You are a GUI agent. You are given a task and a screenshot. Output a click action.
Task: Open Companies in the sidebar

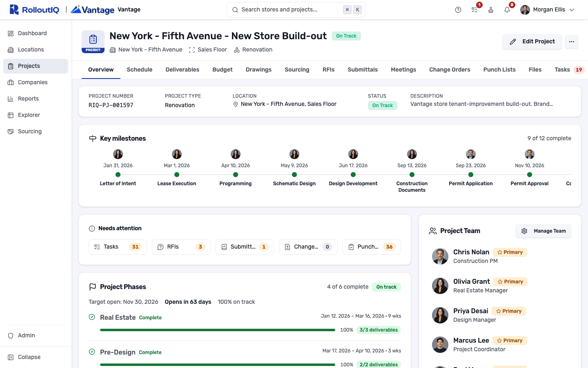pos(36,82)
